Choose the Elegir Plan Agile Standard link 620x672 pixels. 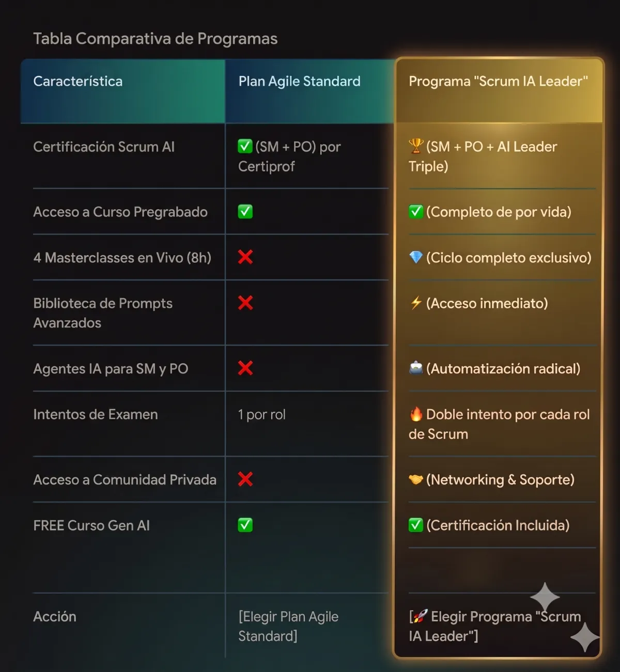pyautogui.click(x=288, y=626)
